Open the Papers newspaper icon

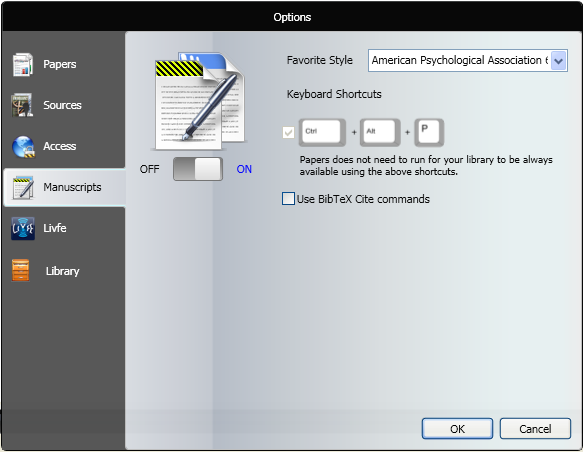coord(23,64)
